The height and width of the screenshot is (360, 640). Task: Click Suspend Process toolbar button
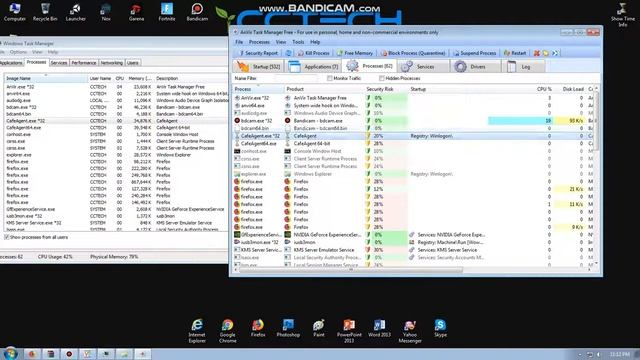pos(475,53)
